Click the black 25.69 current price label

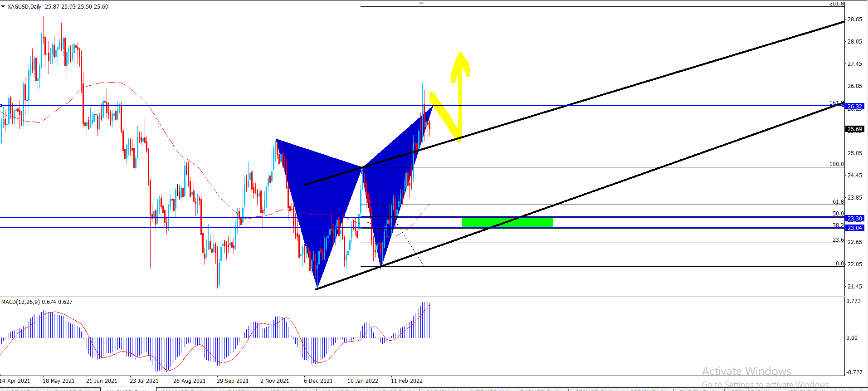[x=855, y=129]
